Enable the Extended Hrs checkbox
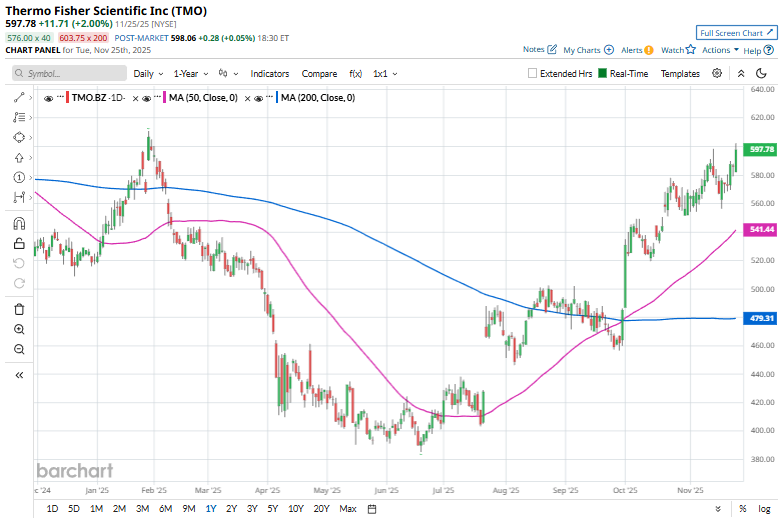 point(533,74)
